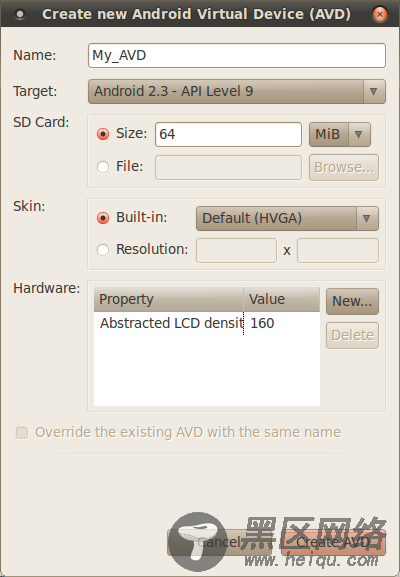400x577 pixels.
Task: Click the Cancel button
Action: click(219, 542)
